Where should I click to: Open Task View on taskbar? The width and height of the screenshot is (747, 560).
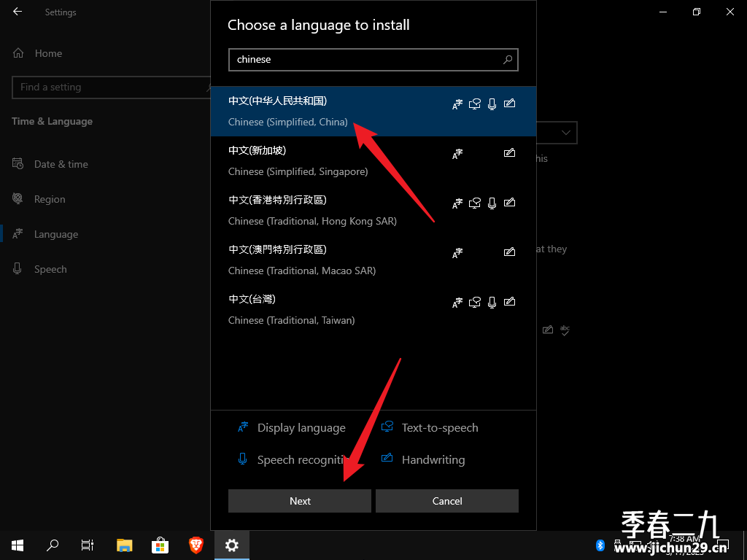88,545
